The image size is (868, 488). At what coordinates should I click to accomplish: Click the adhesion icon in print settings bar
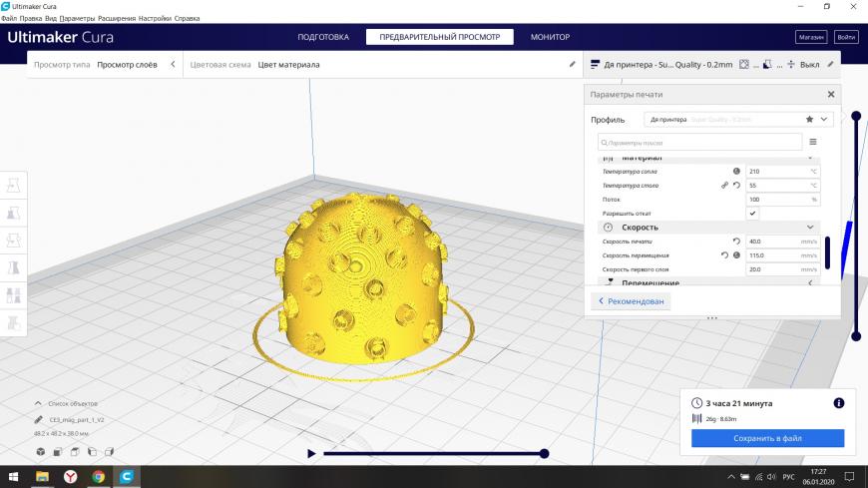click(x=791, y=64)
